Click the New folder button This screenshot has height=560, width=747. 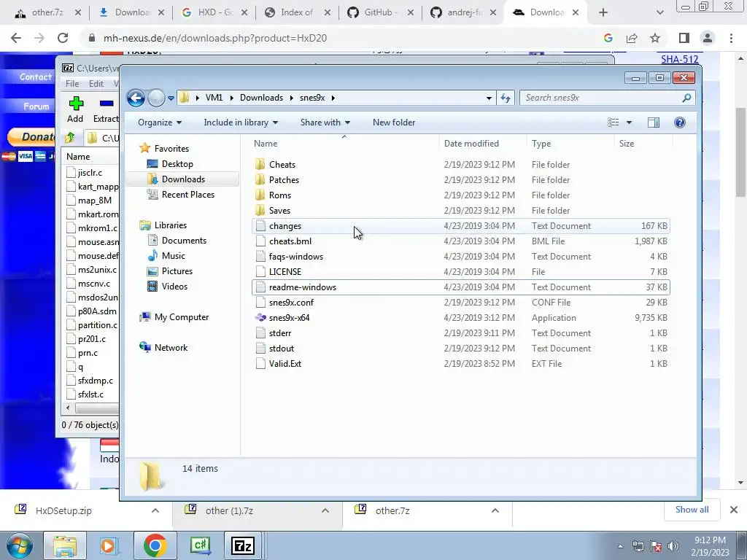pyautogui.click(x=394, y=122)
